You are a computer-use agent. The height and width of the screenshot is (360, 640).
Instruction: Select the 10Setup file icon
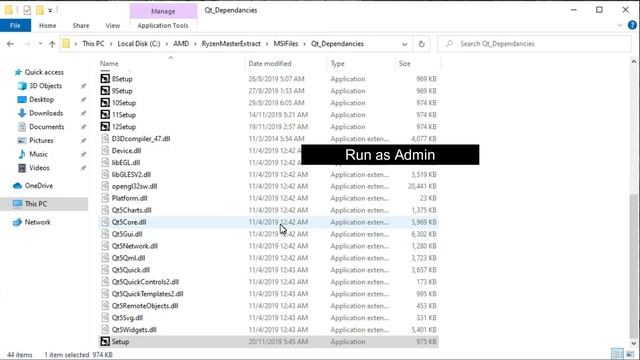[105, 103]
